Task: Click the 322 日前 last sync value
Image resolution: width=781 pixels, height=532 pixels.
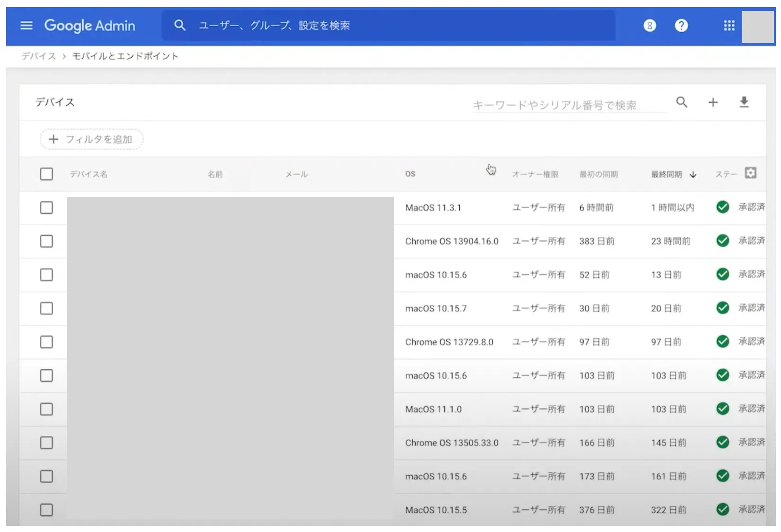Action: click(x=668, y=510)
